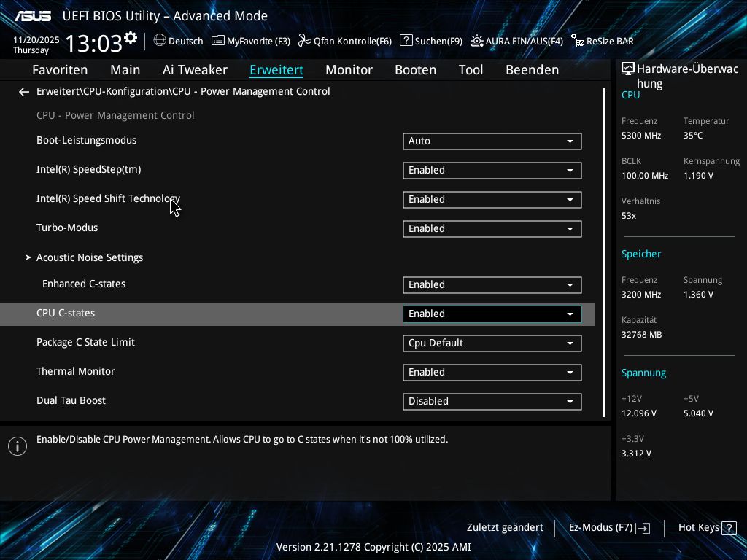Select the CPU C-states row label
Viewport: 747px width, 560px height.
(x=66, y=314)
